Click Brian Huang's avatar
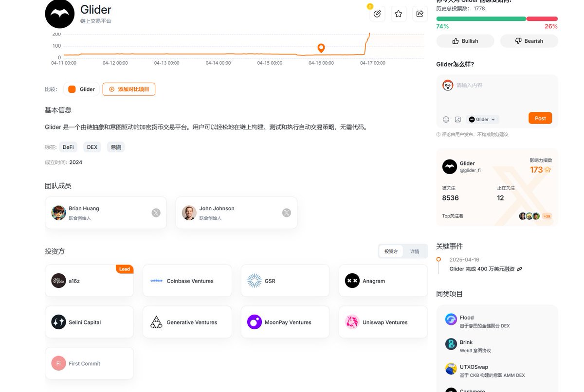 (58, 213)
